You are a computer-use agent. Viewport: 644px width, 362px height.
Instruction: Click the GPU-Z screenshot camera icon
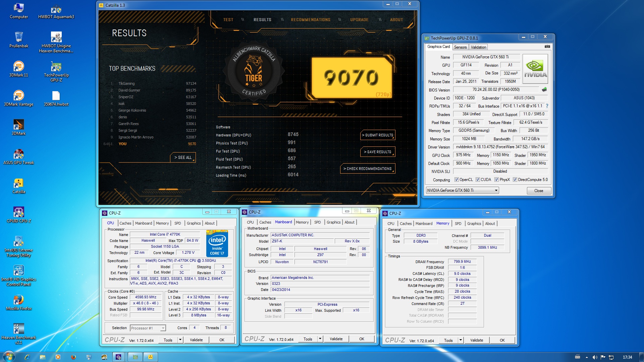coord(547,47)
